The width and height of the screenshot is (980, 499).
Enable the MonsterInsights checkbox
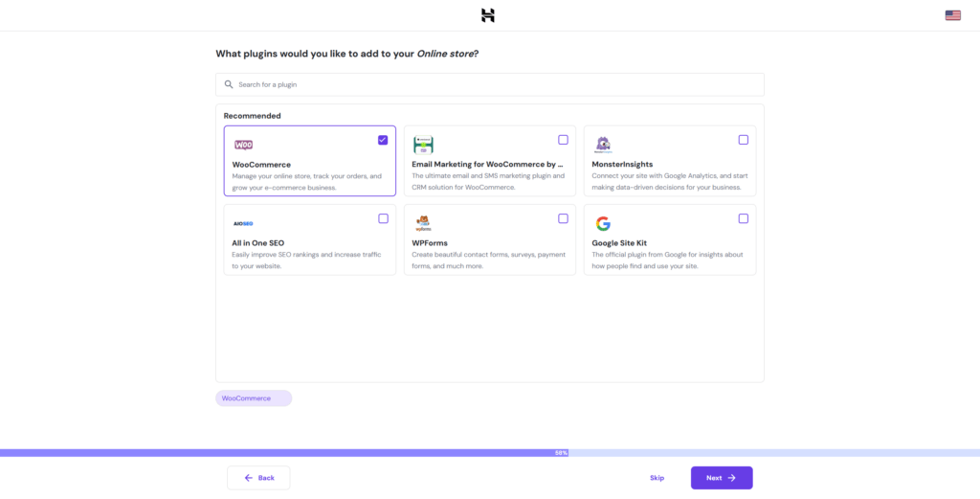pos(743,140)
